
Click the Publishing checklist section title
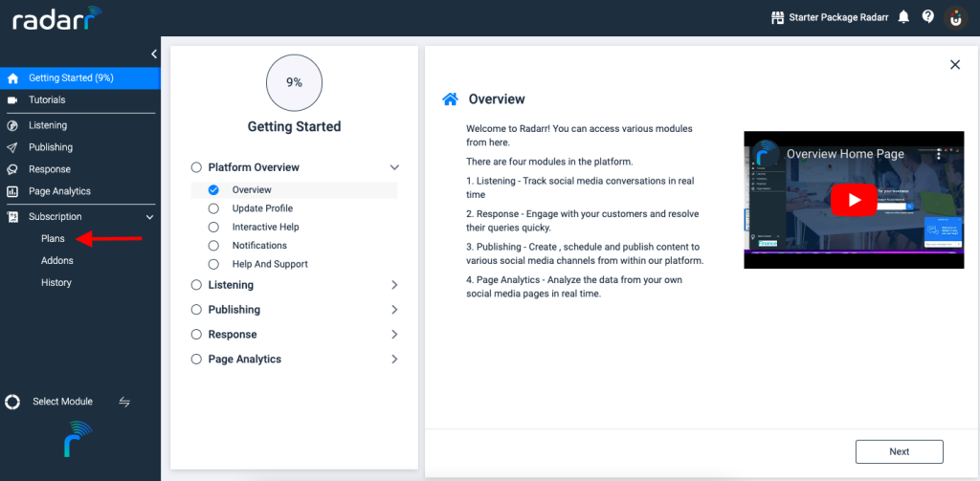pyautogui.click(x=234, y=310)
